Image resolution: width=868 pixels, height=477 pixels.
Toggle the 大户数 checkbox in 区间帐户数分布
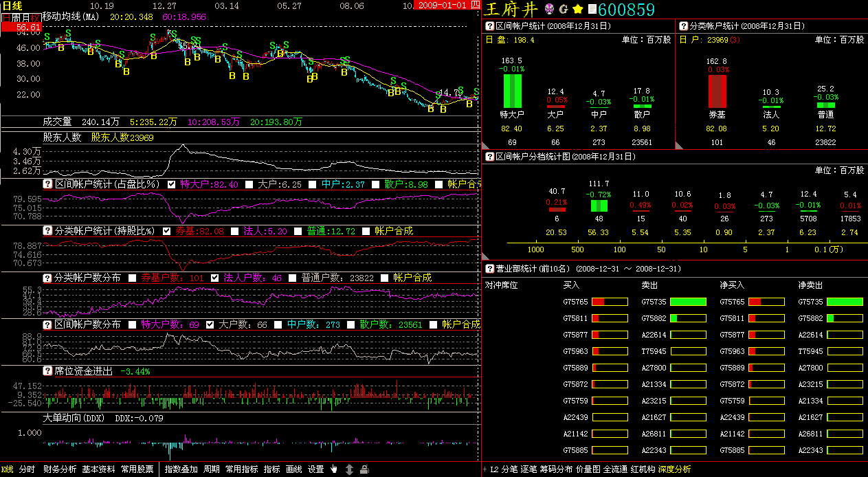point(210,324)
